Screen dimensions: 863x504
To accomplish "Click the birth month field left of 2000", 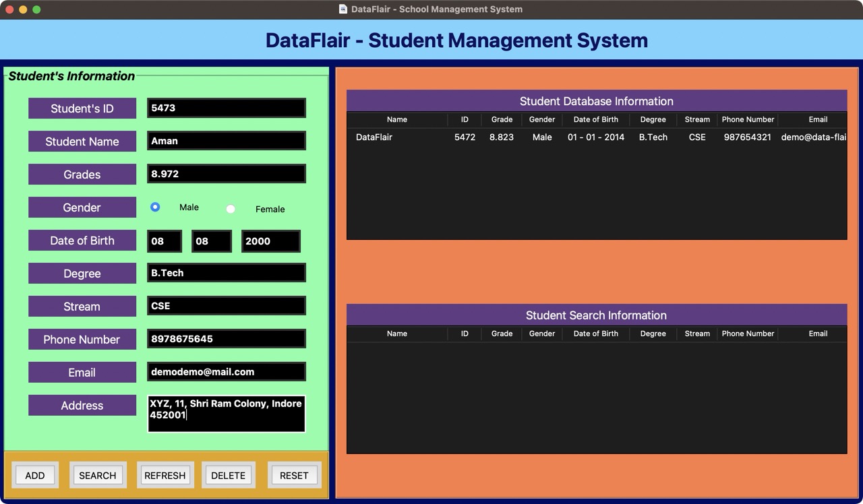I will (212, 241).
